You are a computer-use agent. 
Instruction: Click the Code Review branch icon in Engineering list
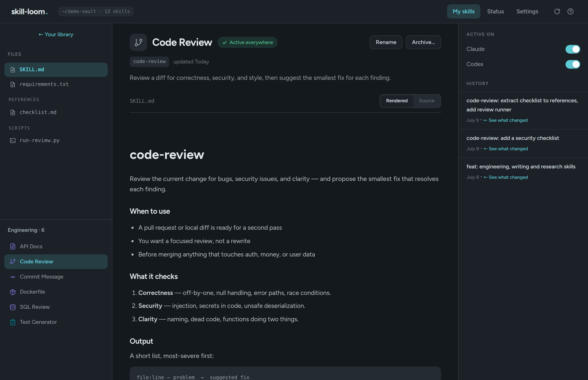13,261
